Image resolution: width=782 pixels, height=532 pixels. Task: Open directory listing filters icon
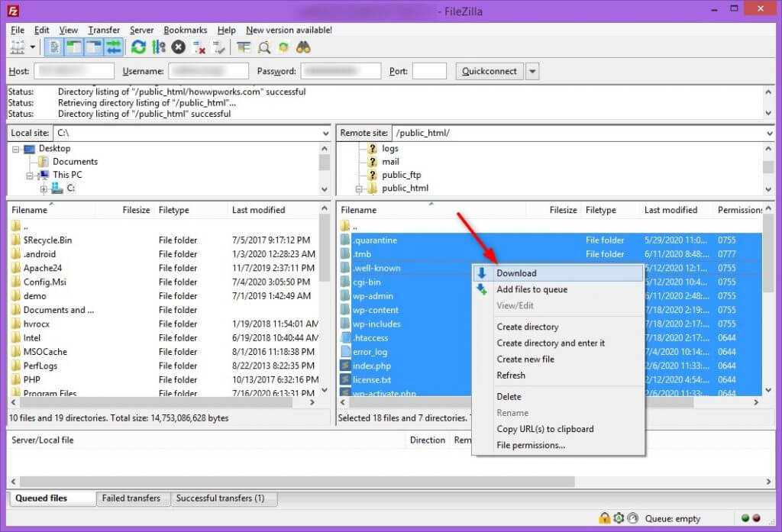coord(244,47)
